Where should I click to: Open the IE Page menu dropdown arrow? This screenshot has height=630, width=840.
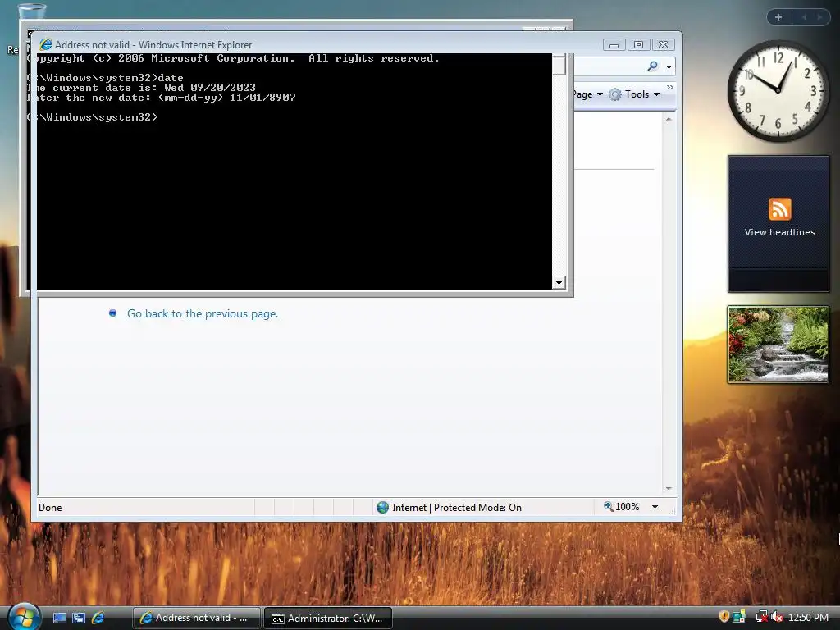(x=600, y=95)
